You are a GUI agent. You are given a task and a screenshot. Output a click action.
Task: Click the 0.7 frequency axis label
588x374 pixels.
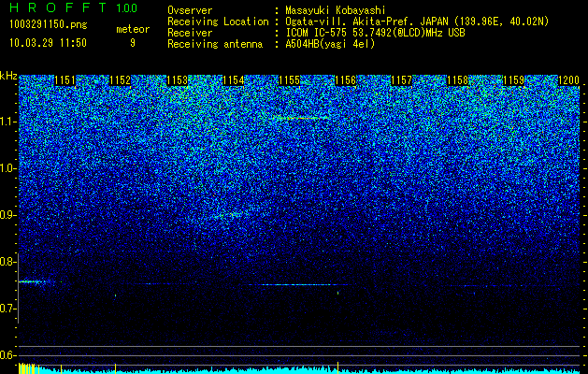pyautogui.click(x=8, y=309)
